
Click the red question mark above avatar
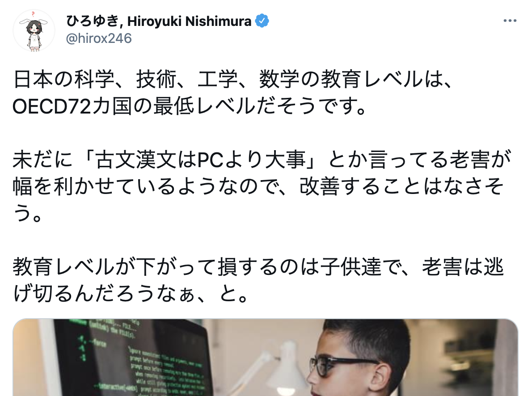pyautogui.click(x=33, y=14)
